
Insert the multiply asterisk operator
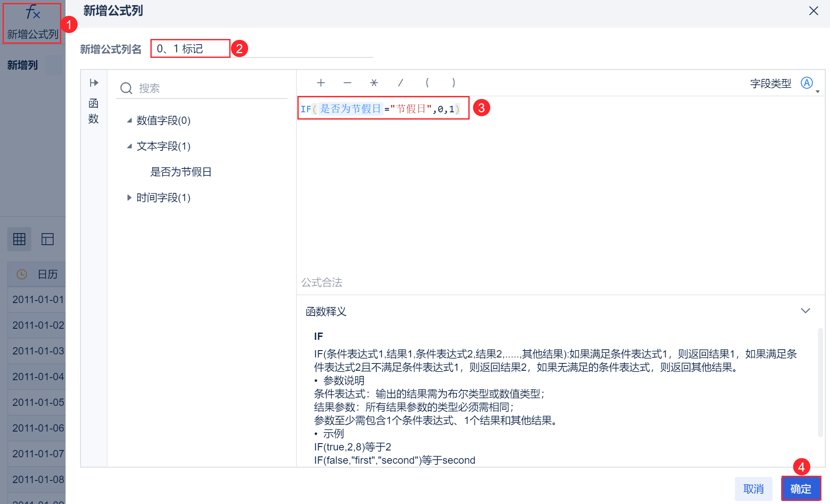click(x=374, y=83)
